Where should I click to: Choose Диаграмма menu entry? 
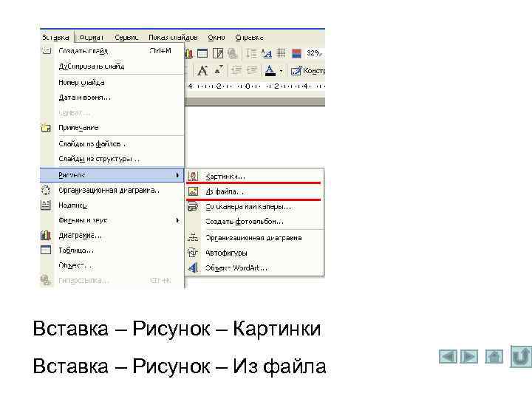(x=112, y=235)
